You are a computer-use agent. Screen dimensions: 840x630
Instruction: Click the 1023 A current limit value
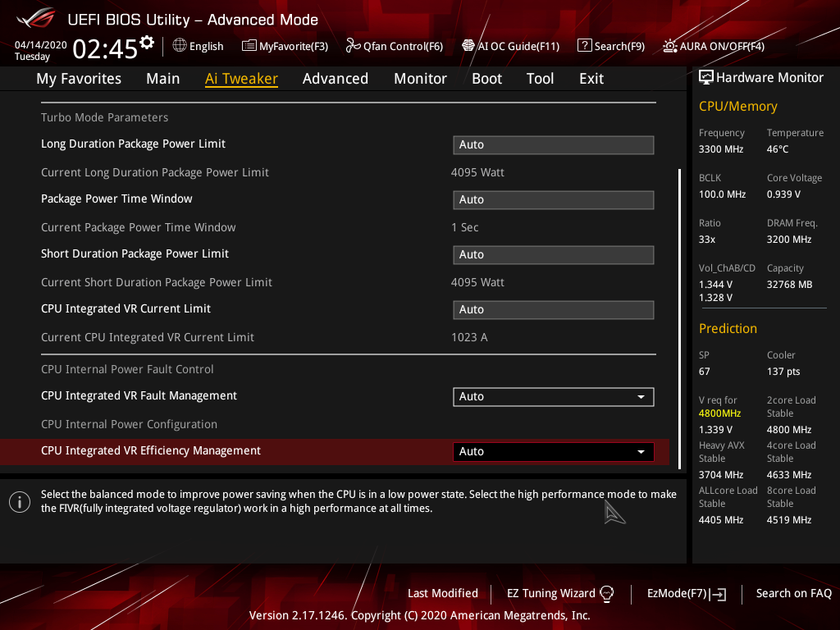click(469, 337)
